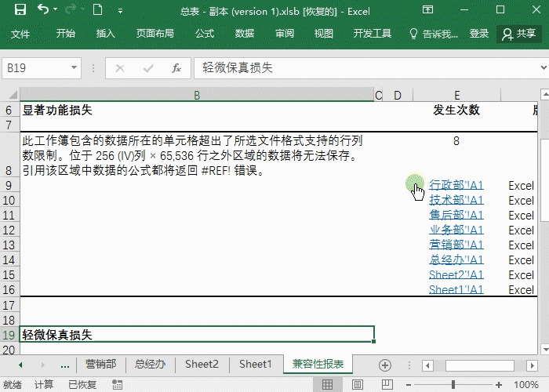
Task: Open Customize Quick Access Toolbar dropdown
Action: coord(120,11)
